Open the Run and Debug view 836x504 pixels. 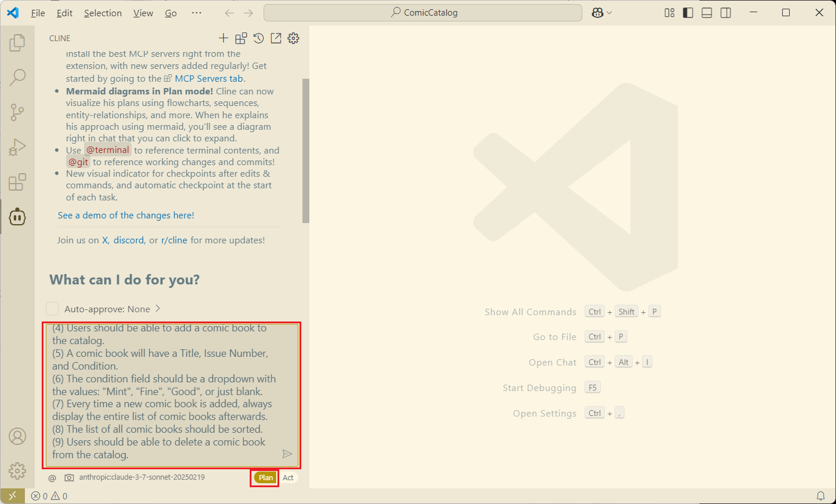point(17,147)
